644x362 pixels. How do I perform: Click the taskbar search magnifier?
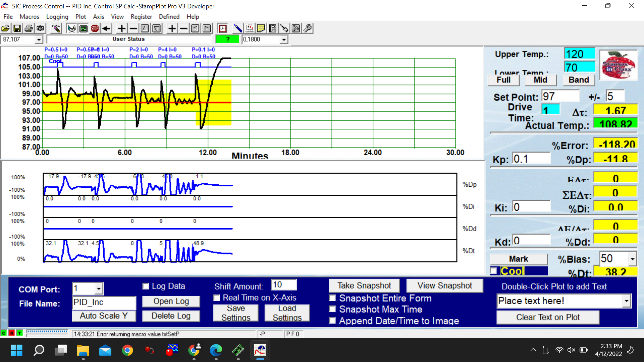click(x=39, y=351)
